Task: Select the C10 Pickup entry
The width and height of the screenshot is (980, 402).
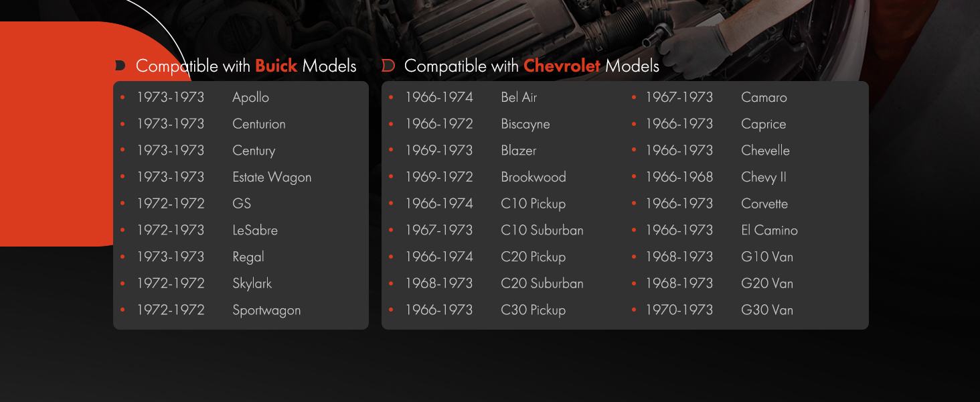Action: [x=534, y=204]
